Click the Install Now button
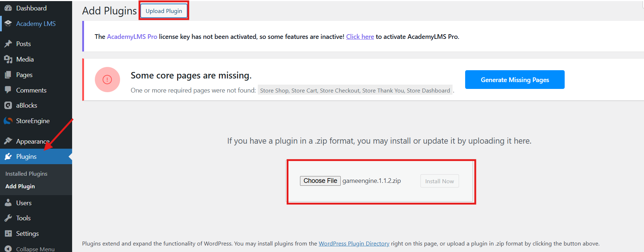This screenshot has height=252, width=644. click(440, 181)
